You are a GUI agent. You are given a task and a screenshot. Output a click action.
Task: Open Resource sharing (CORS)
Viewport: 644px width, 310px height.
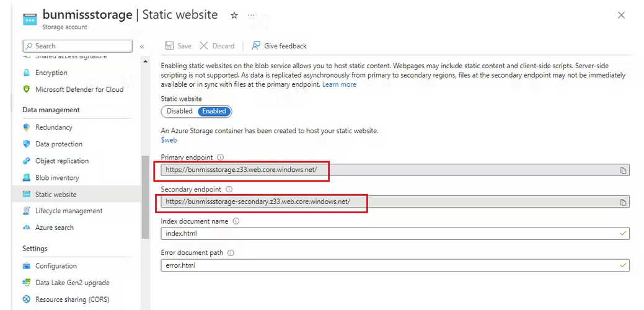pyautogui.click(x=73, y=299)
